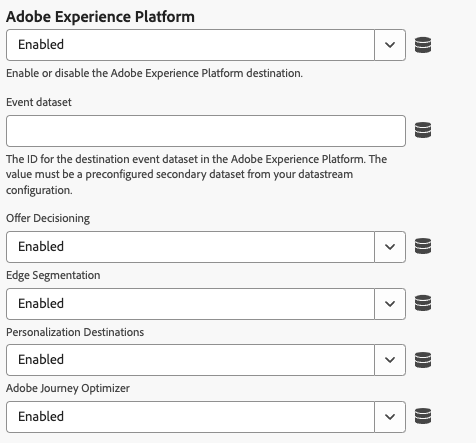Click chevron arrow of Edge Segmentation dropdown
Screen dimensions: 476x443
[390, 304]
